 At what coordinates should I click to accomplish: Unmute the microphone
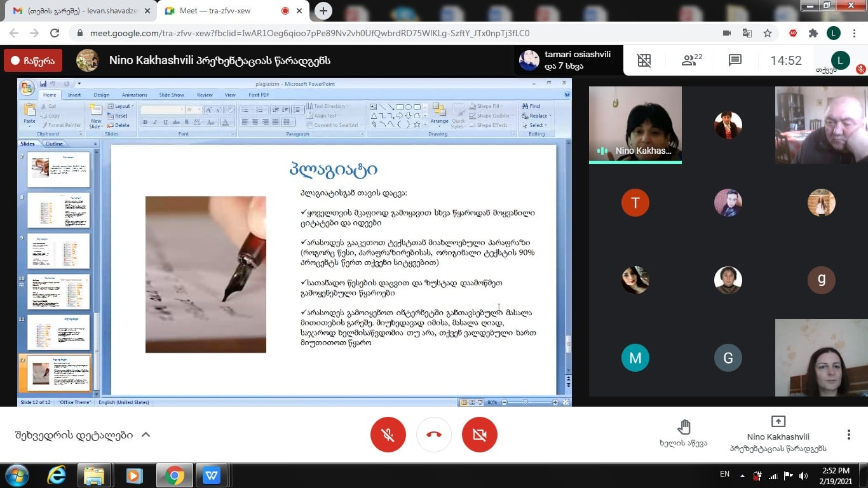tap(388, 435)
